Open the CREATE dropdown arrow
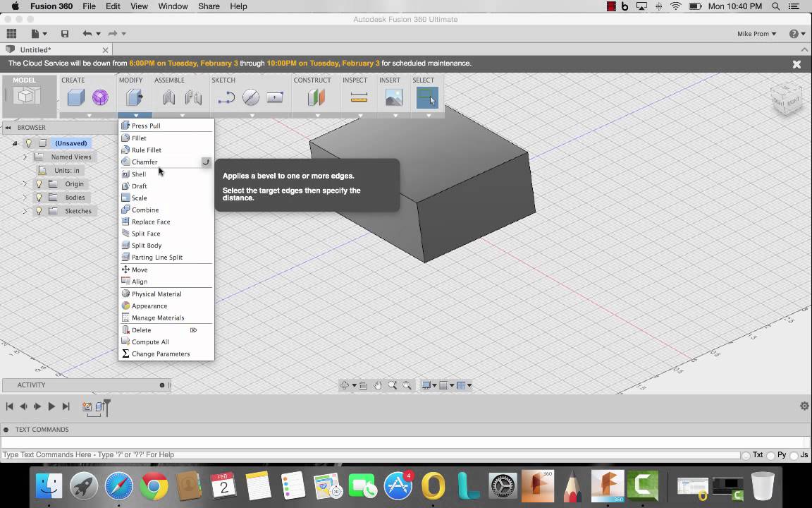 coord(89,115)
